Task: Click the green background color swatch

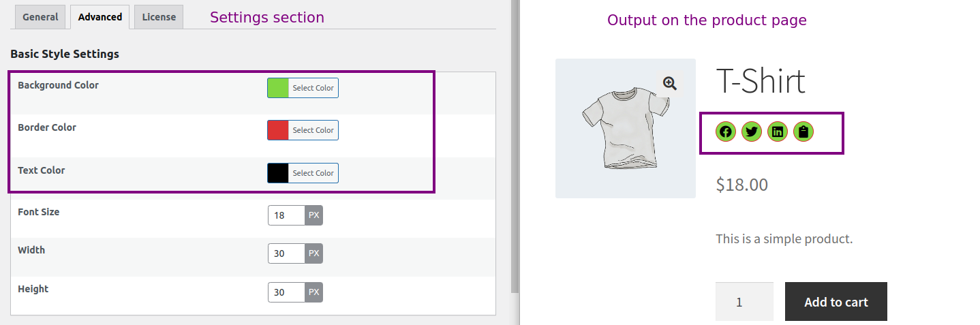Action: pos(278,88)
